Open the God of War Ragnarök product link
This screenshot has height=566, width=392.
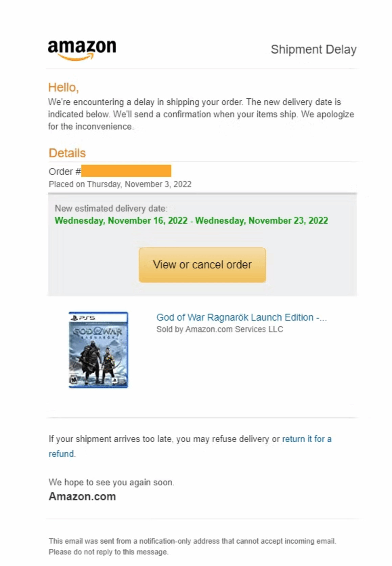pos(241,317)
